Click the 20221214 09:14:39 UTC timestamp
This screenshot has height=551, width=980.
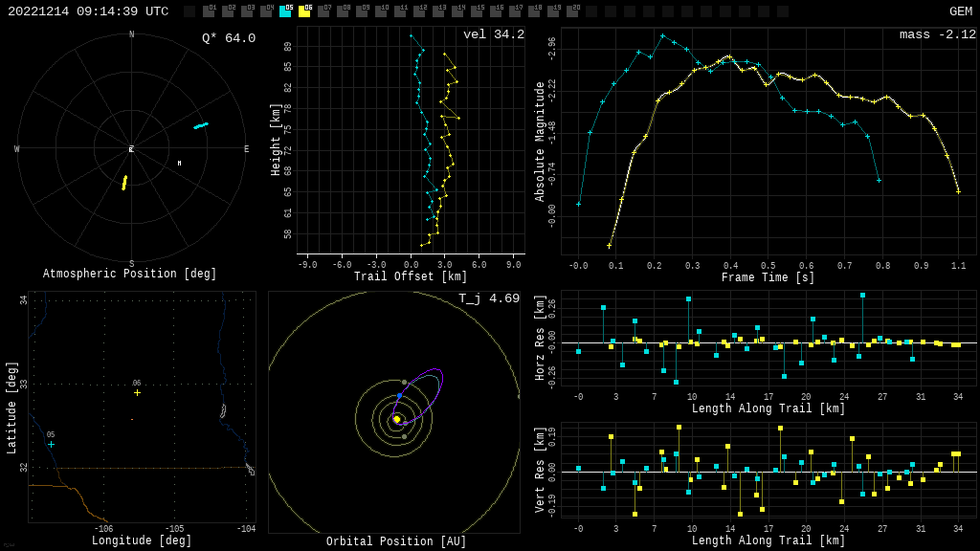coord(88,11)
